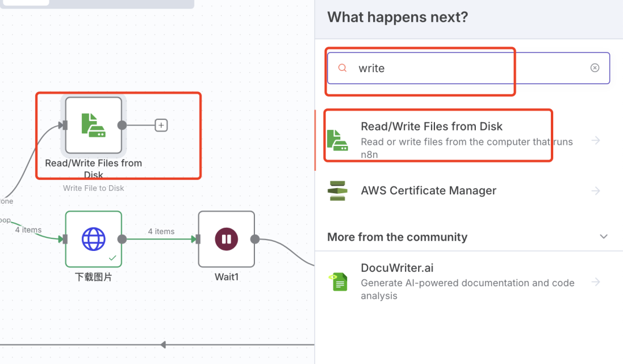Click the AWS Certificate Manager icon in results
This screenshot has height=364, width=623.
tap(337, 191)
